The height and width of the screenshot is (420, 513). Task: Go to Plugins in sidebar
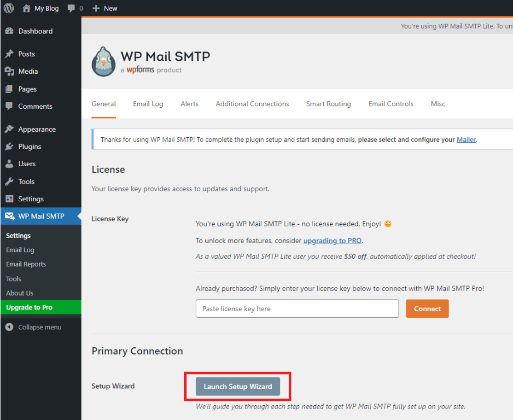[x=30, y=146]
